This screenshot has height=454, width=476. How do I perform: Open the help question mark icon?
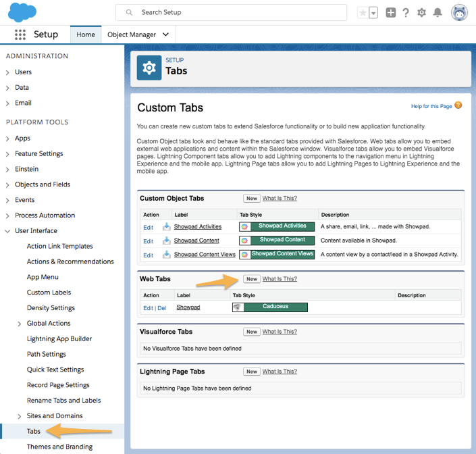coord(406,12)
